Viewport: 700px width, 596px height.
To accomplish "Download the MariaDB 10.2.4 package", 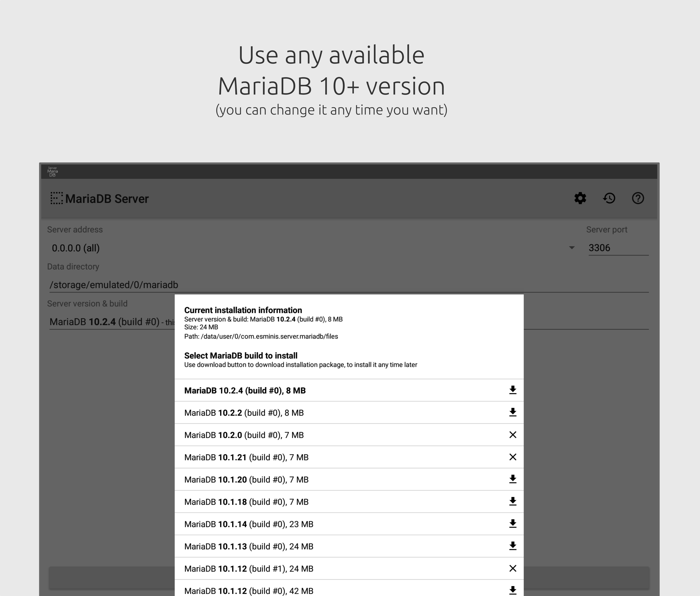I will [513, 390].
